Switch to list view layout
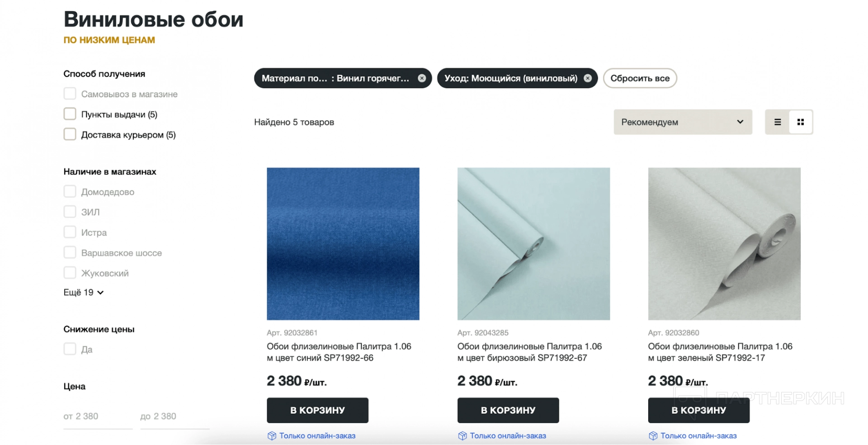The height and width of the screenshot is (445, 868). pyautogui.click(x=778, y=122)
